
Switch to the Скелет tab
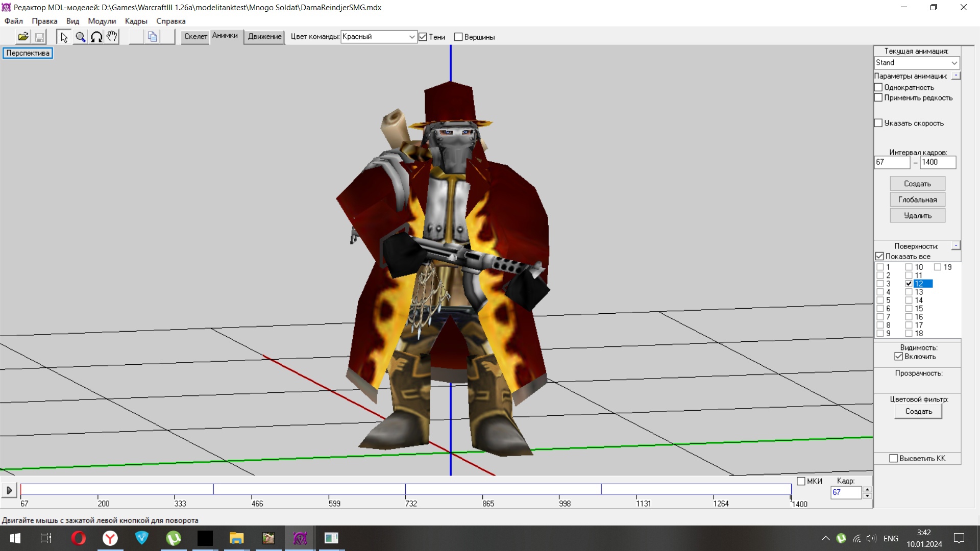[x=195, y=37]
